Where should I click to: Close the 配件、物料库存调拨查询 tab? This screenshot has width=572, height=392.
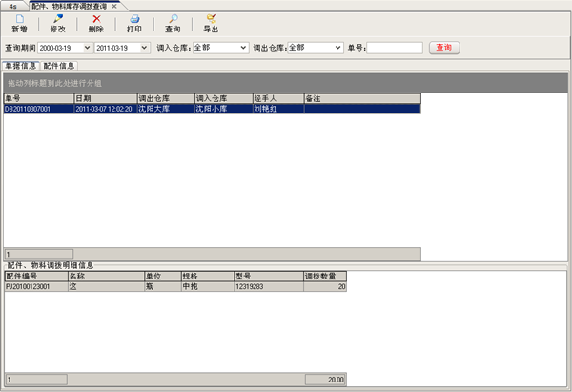point(114,6)
